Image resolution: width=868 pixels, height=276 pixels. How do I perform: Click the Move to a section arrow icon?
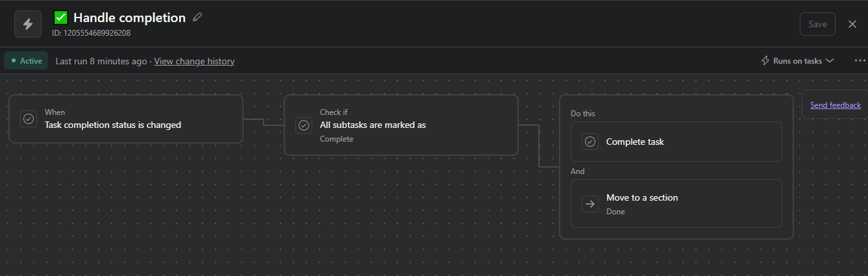(589, 204)
